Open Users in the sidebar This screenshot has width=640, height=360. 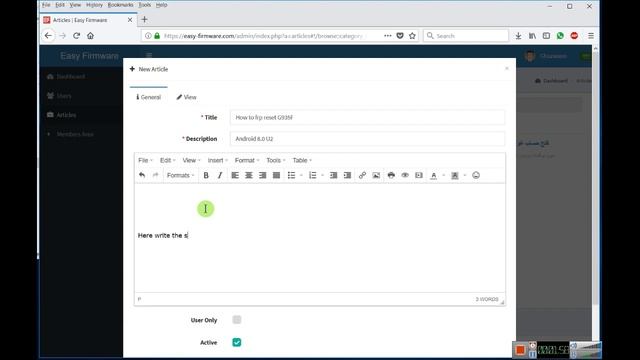59,96
